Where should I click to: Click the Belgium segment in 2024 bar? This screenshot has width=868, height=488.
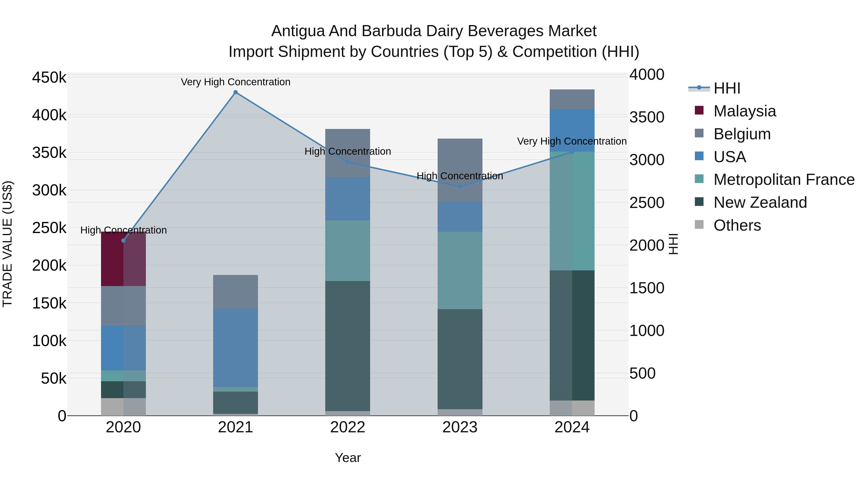click(x=572, y=99)
